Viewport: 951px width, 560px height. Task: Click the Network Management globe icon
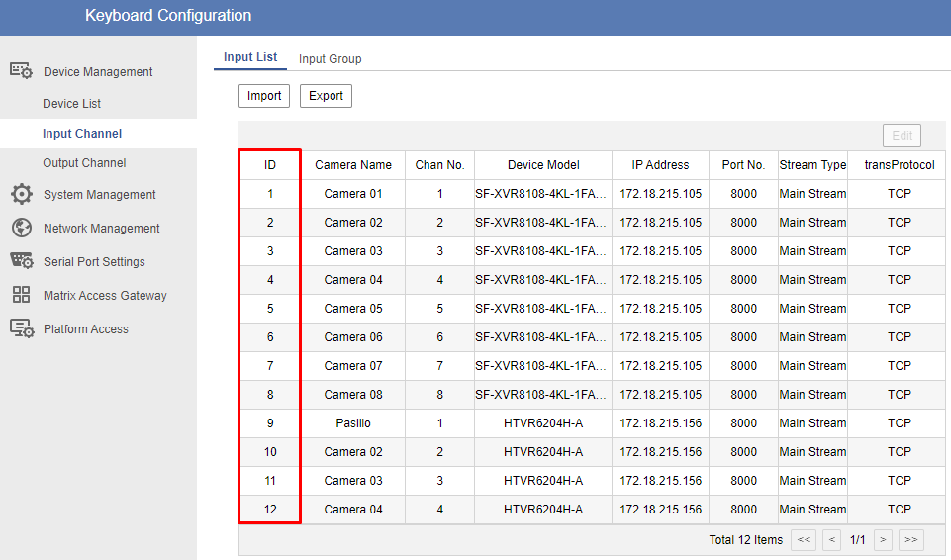tap(21, 228)
